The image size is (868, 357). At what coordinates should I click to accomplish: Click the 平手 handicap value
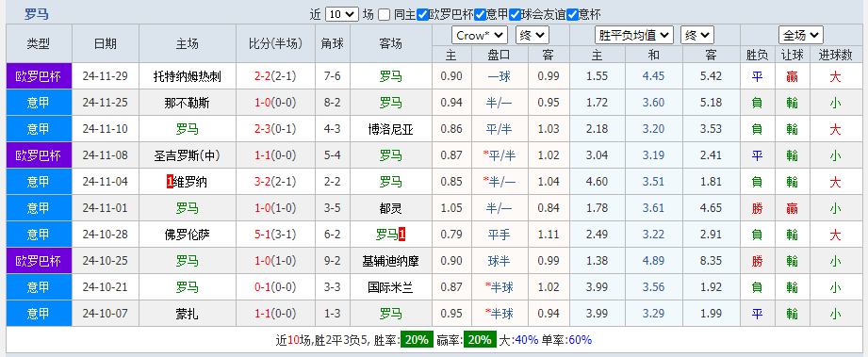point(500,235)
